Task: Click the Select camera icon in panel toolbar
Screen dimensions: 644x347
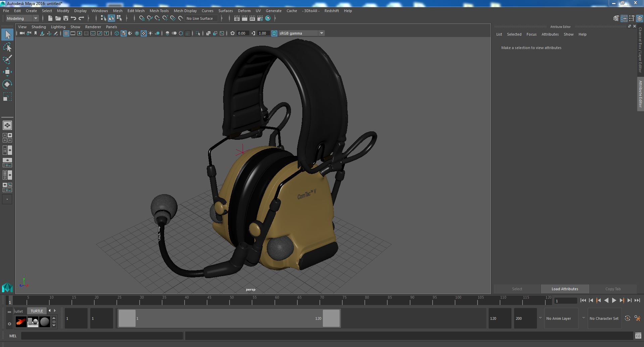Action: pos(22,33)
